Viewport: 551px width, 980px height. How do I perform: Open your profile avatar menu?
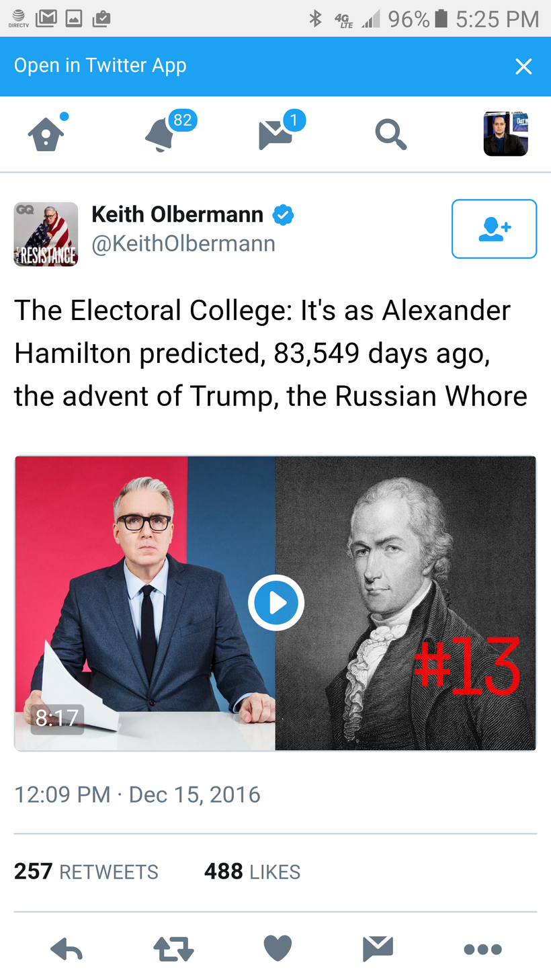click(505, 134)
